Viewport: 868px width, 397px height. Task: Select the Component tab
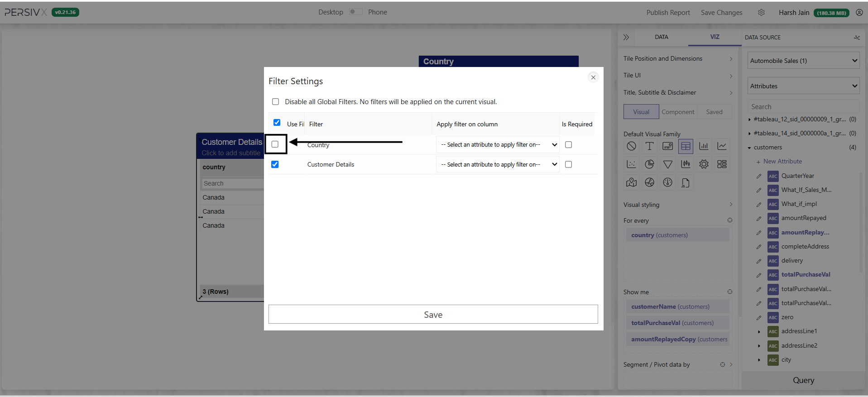678,112
